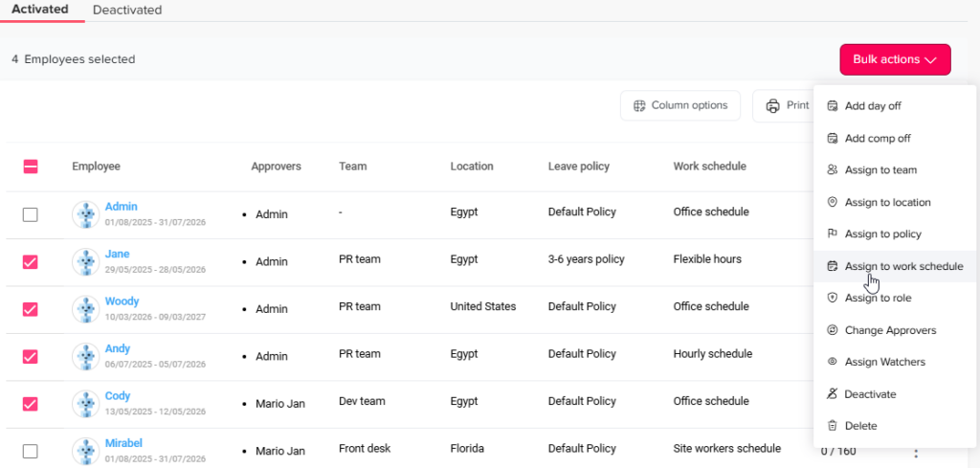
Task: Click the Approvers column header
Action: [277, 167]
